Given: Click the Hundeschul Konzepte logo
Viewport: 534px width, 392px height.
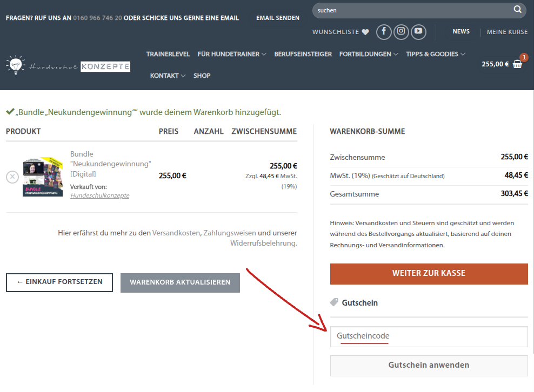Looking at the screenshot, I should tap(68, 65).
